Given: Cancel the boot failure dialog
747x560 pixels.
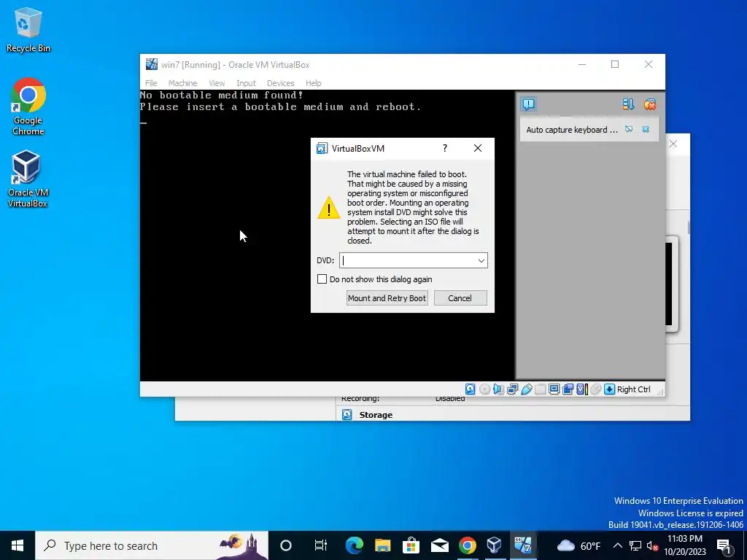Looking at the screenshot, I should pos(460,298).
